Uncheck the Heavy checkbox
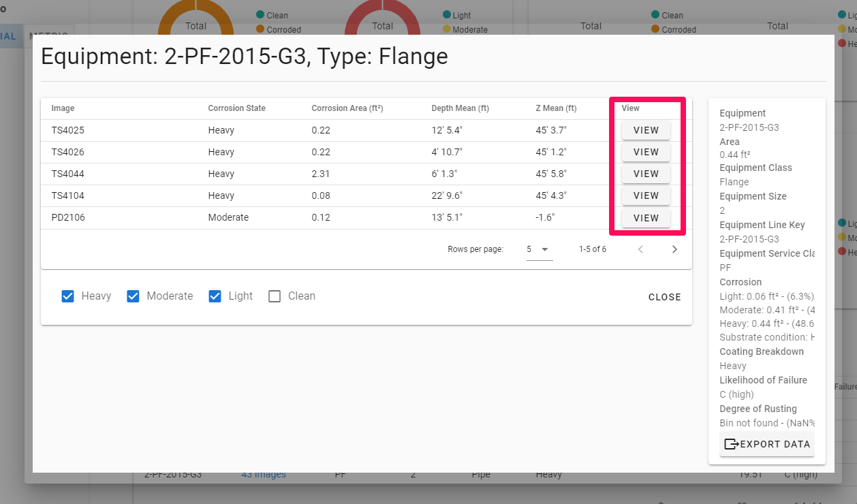This screenshot has width=857, height=504. 68,296
